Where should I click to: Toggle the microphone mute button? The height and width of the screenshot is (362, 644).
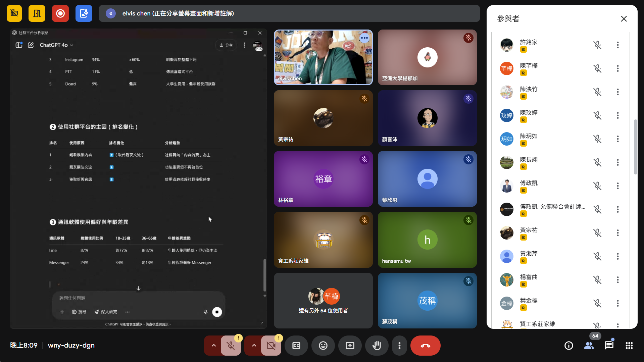tap(231, 346)
